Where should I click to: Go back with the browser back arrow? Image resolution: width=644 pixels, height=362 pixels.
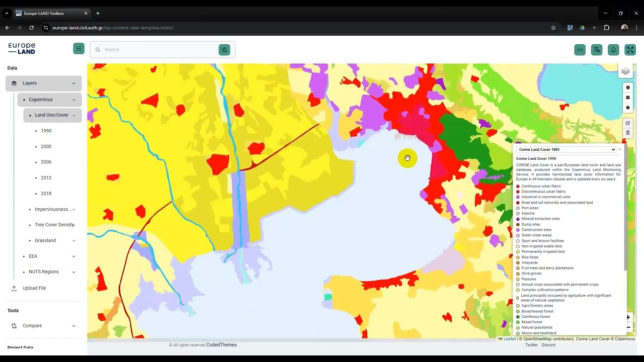pyautogui.click(x=7, y=28)
